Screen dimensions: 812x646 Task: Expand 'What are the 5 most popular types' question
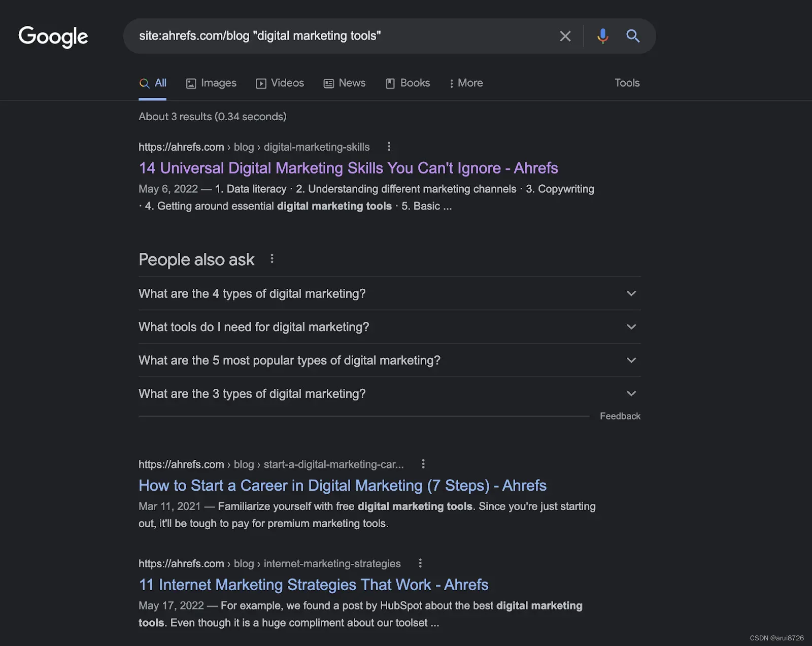[x=389, y=360]
